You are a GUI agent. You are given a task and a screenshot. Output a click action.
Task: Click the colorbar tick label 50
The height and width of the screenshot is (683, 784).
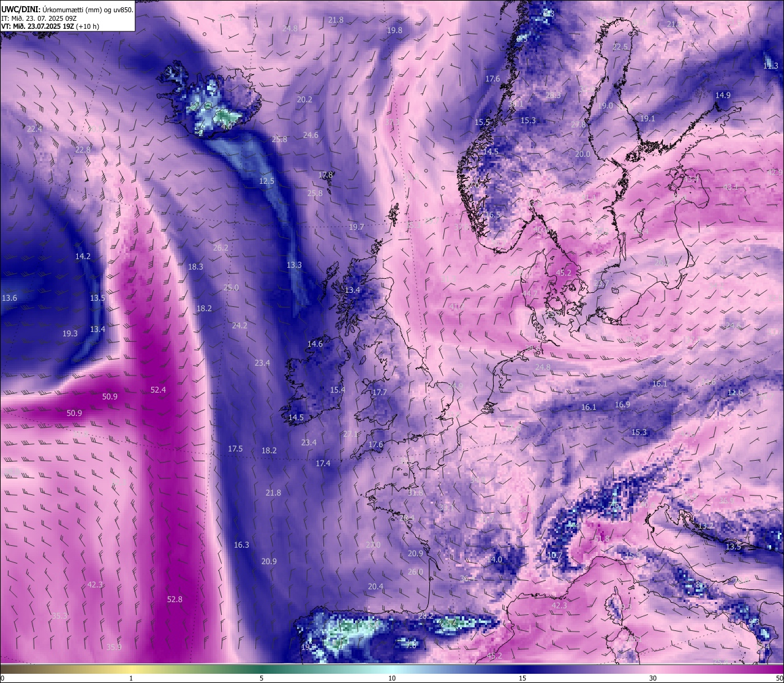[779, 677]
